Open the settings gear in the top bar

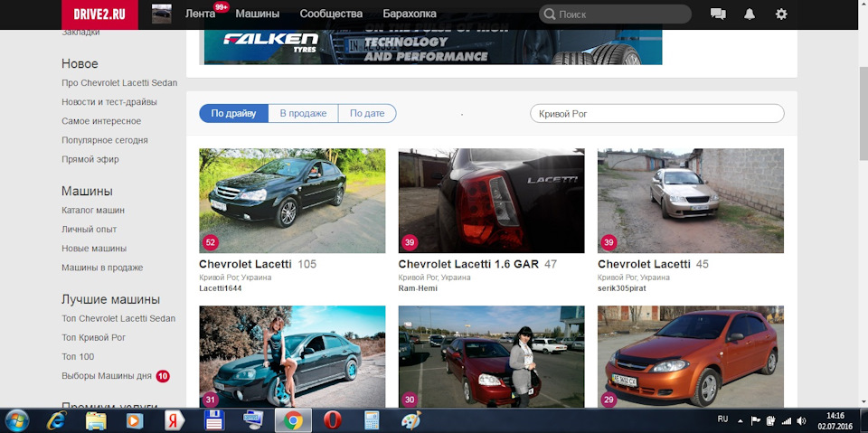[781, 14]
